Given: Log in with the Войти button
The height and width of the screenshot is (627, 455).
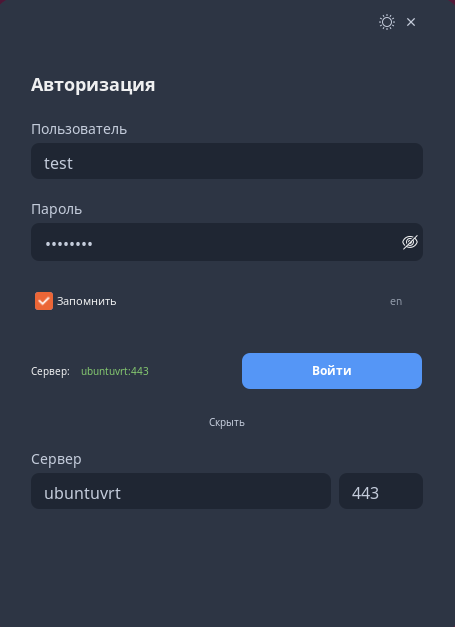Looking at the screenshot, I should point(332,371).
